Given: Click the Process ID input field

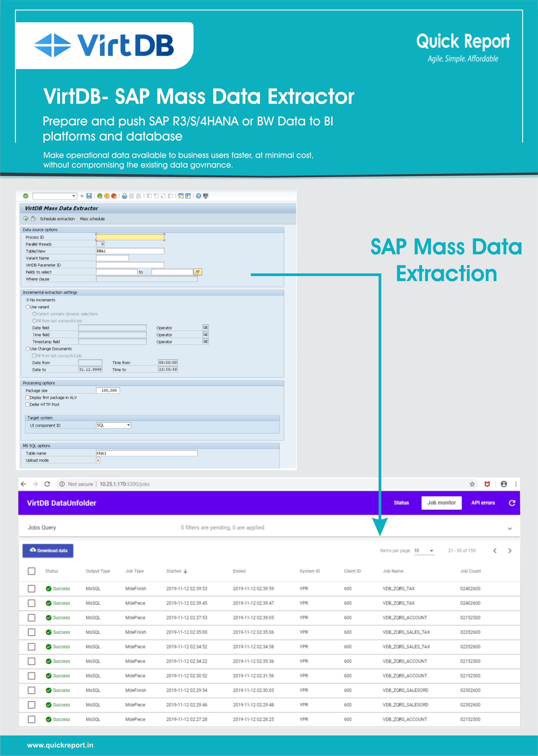Looking at the screenshot, I should (130, 237).
